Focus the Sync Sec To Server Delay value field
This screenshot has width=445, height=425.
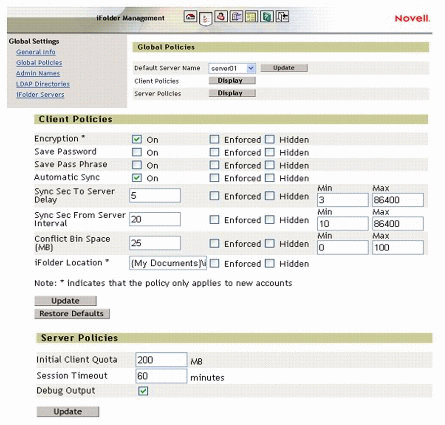point(155,196)
